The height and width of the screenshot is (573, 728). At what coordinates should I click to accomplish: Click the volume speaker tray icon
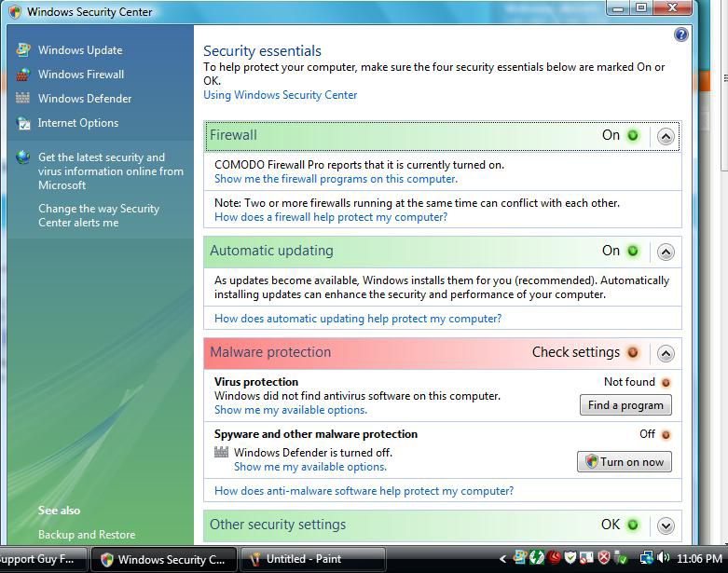[x=664, y=557]
